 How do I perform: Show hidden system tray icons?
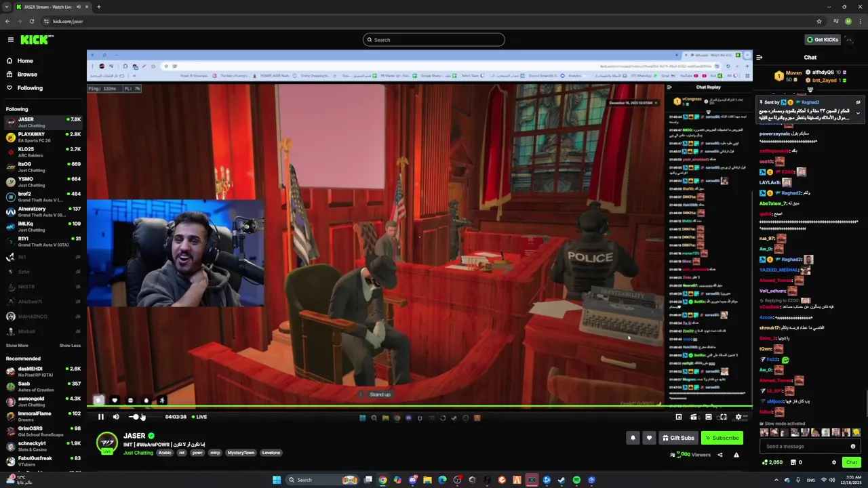tap(776, 480)
